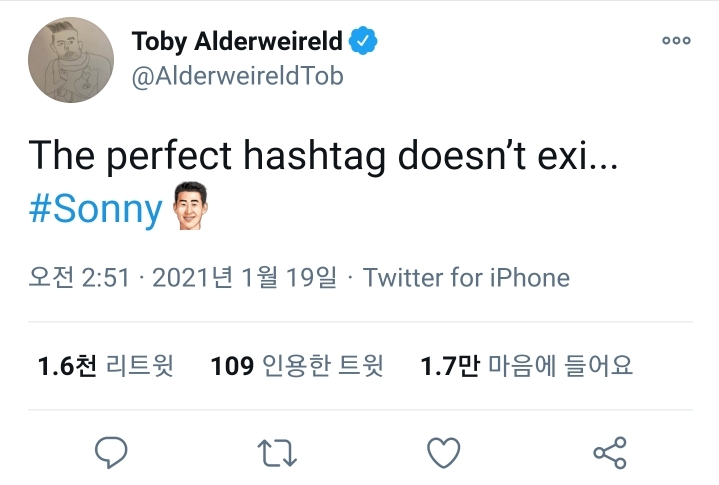
Task: Click the 1.7만 likes count number
Action: [451, 366]
